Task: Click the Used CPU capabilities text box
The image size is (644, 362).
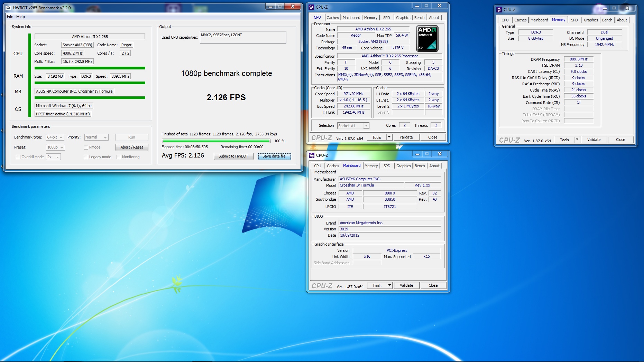Action: (x=243, y=37)
